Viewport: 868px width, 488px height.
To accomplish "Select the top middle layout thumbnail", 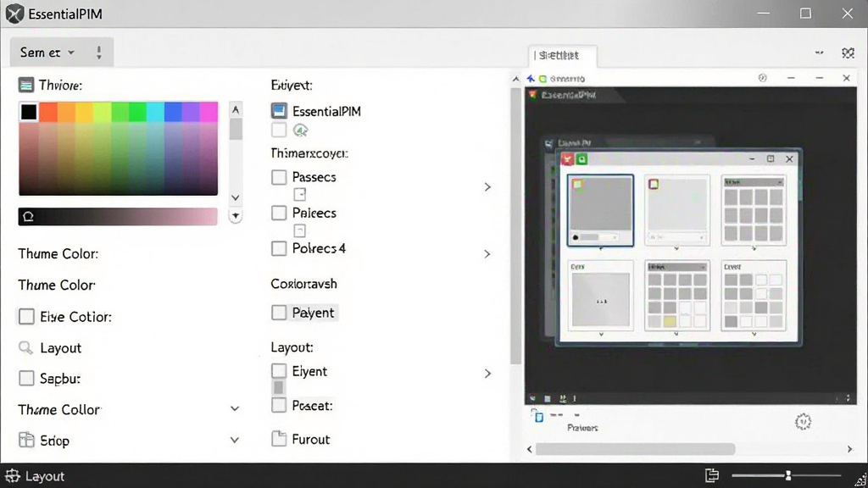I will (677, 209).
